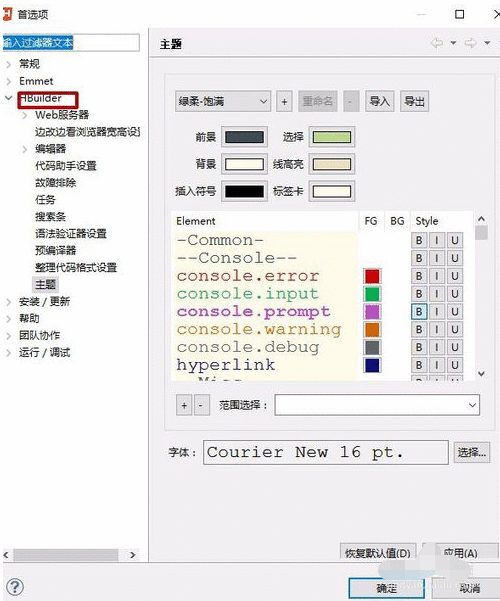Screen dimensions: 500x601
Task: Add a new theme with plus button
Action: pyautogui.click(x=284, y=102)
